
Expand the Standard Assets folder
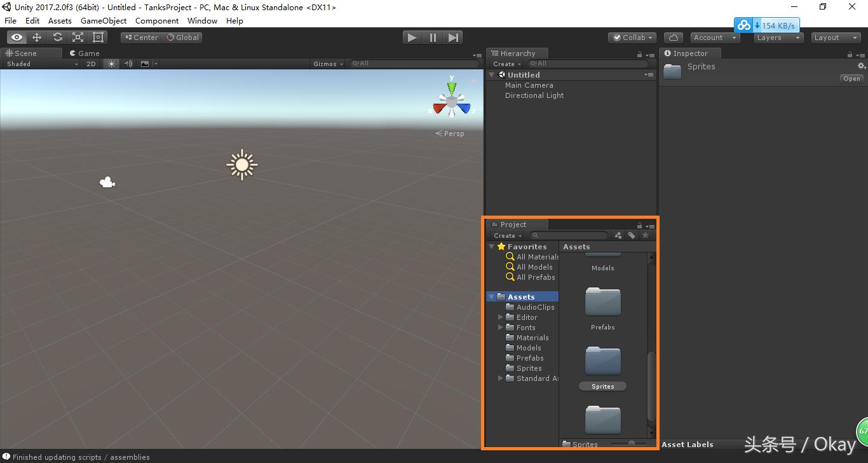500,378
